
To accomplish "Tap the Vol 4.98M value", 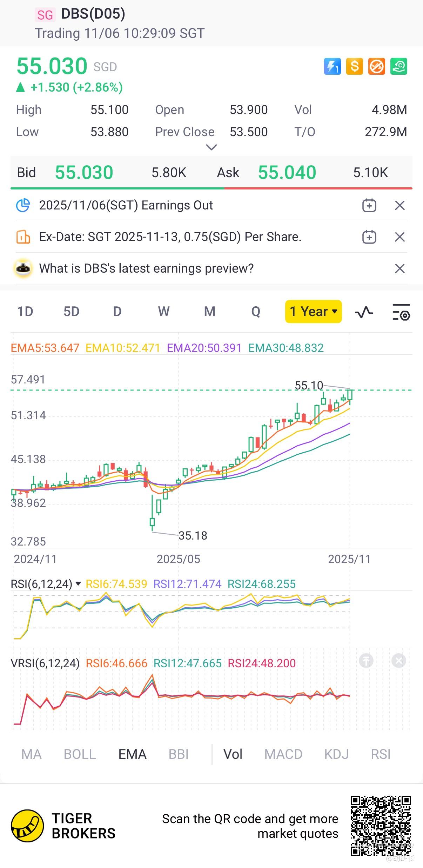I will point(389,110).
